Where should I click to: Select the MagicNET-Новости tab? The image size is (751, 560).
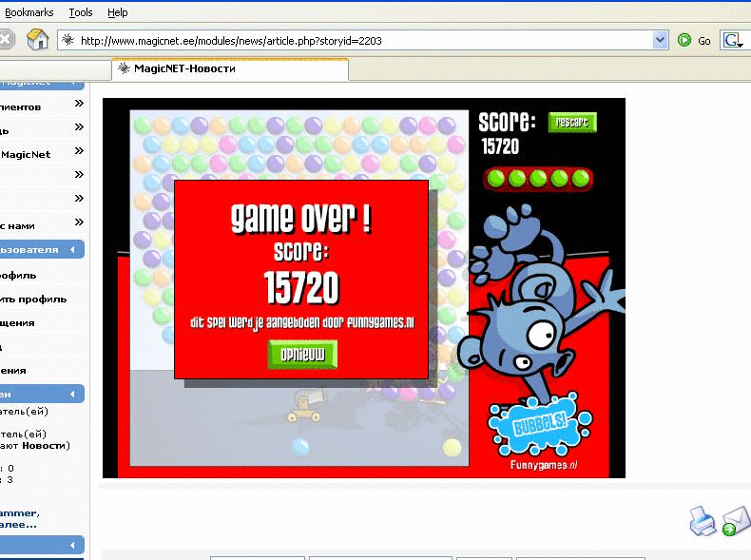[x=230, y=68]
